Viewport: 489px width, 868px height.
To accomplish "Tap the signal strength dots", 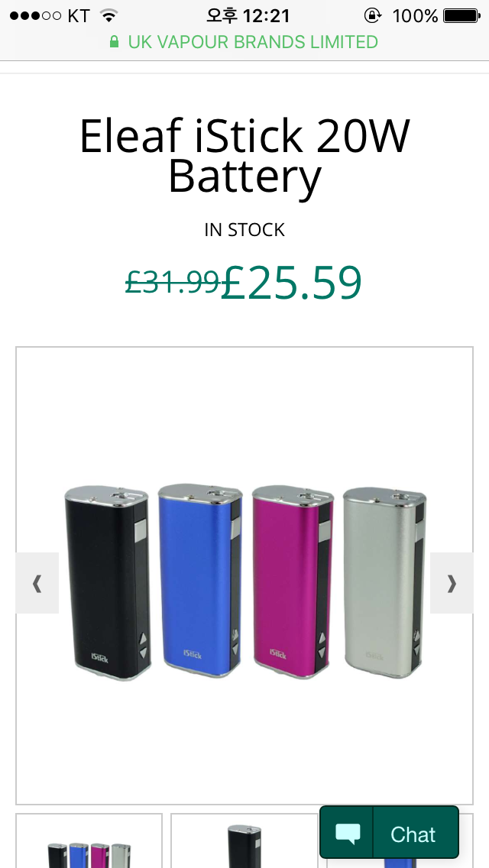I will click(35, 15).
